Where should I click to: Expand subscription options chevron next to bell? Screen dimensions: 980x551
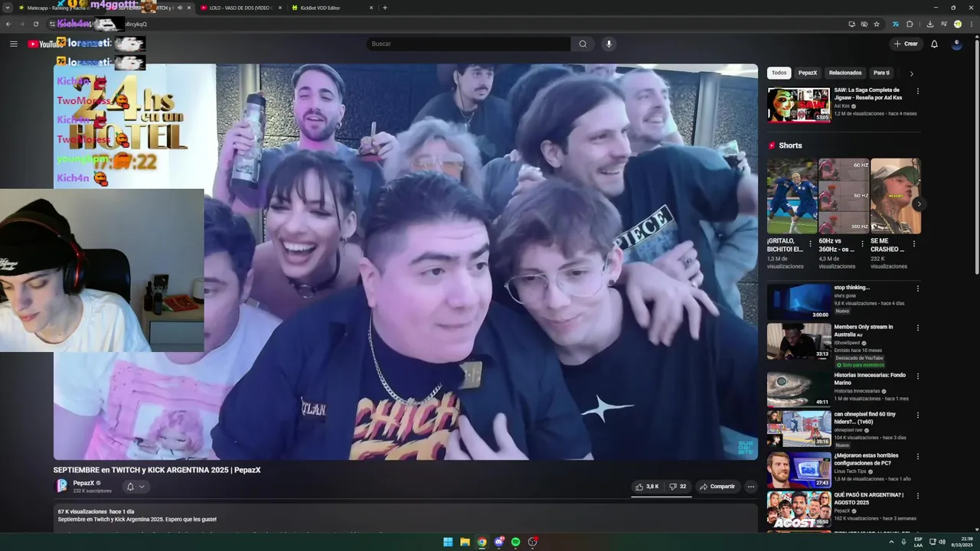(x=142, y=487)
